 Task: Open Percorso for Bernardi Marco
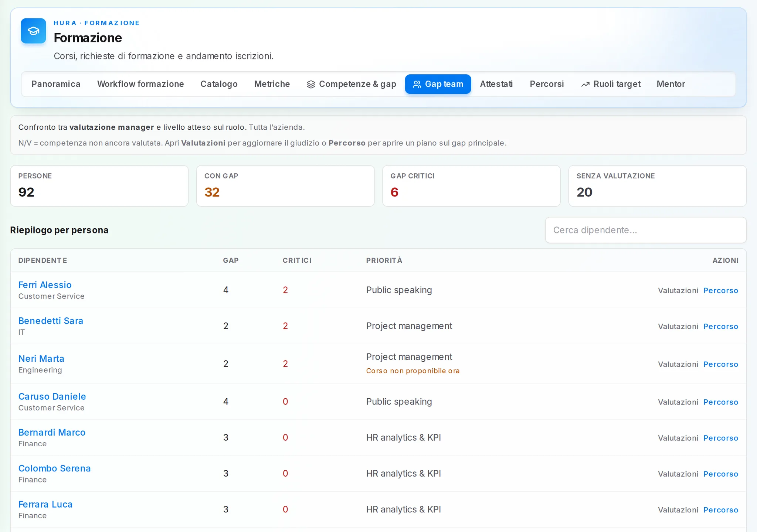pos(720,438)
